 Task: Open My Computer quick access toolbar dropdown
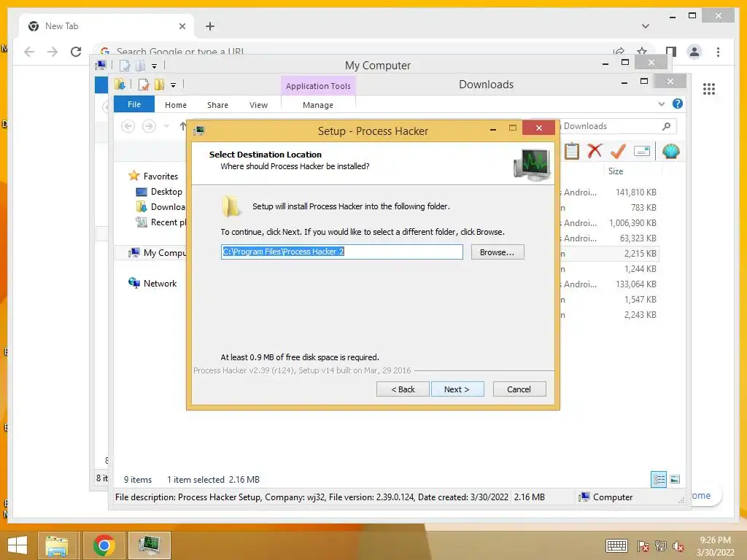coord(155,66)
